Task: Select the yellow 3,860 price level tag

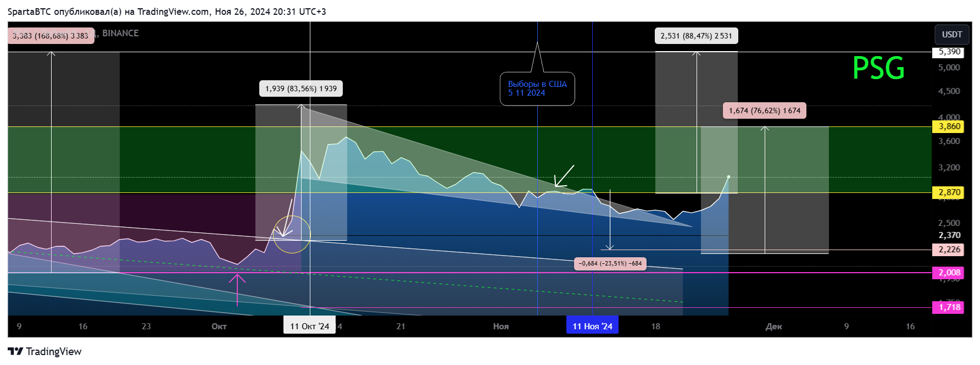Action: tap(949, 126)
